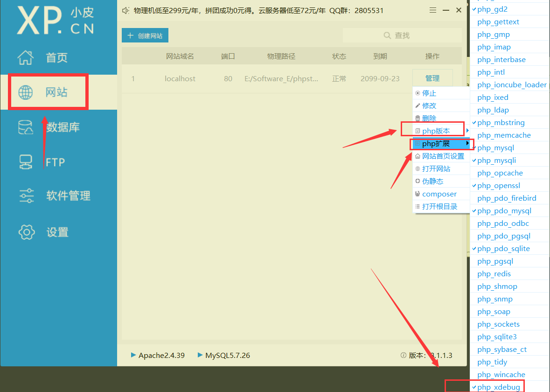Minimize the XP.CN panel window
The image size is (550, 392).
coord(446,10)
